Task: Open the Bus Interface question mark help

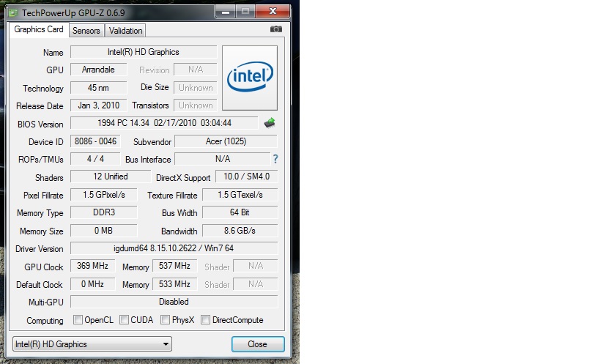Action: point(275,159)
